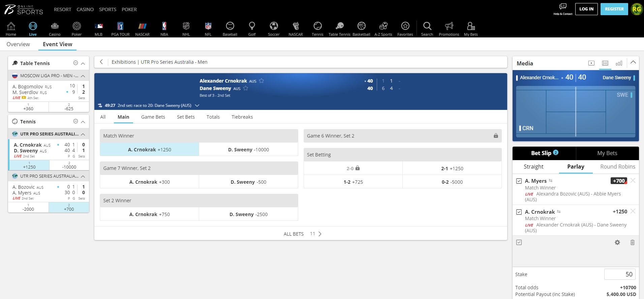Show statistics chart in Media panel
The image size is (644, 299).
pos(619,63)
